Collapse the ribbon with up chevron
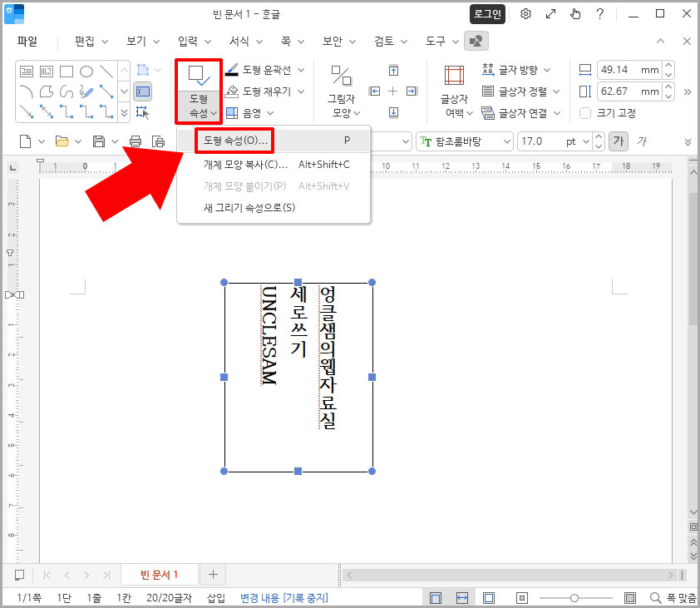This screenshot has width=700, height=608. 661,41
